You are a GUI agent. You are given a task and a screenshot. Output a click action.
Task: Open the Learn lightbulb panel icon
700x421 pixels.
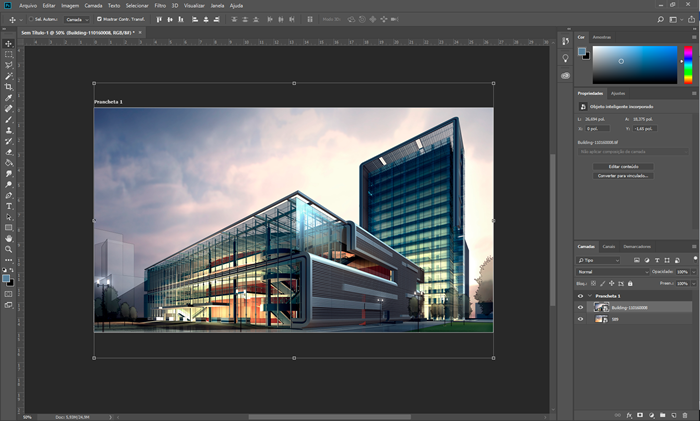click(x=565, y=58)
